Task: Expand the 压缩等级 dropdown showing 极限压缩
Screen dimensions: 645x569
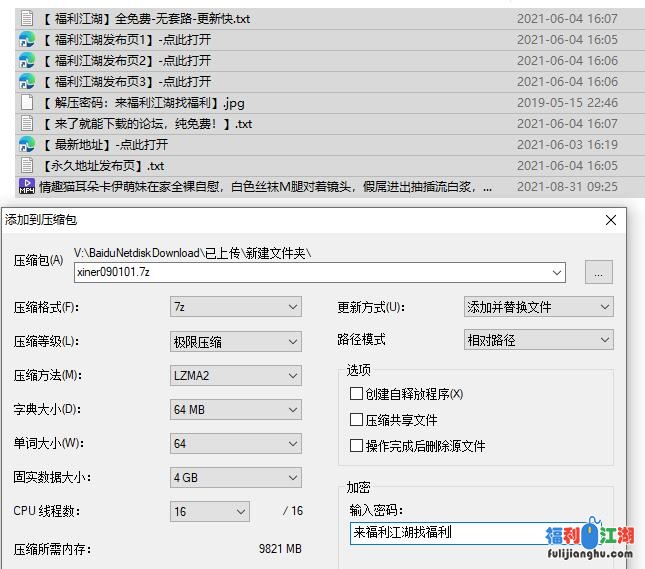Action: coord(235,341)
